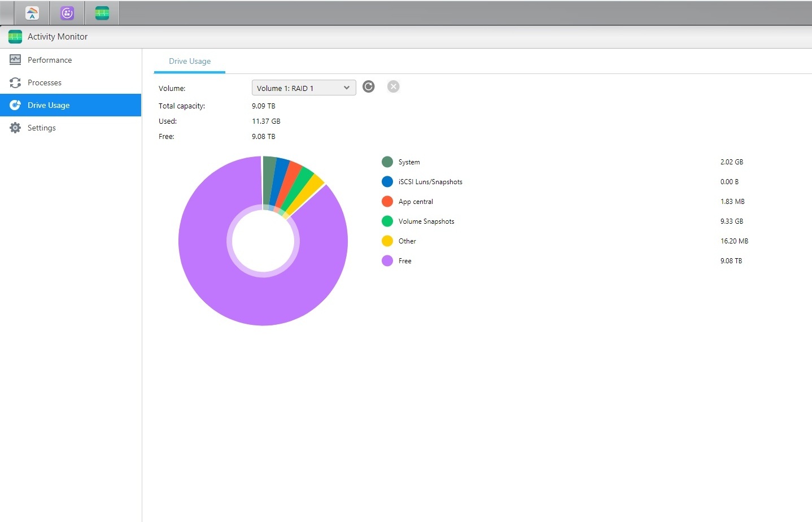
Task: Click the Volume Snapshots legend label
Action: pos(426,221)
